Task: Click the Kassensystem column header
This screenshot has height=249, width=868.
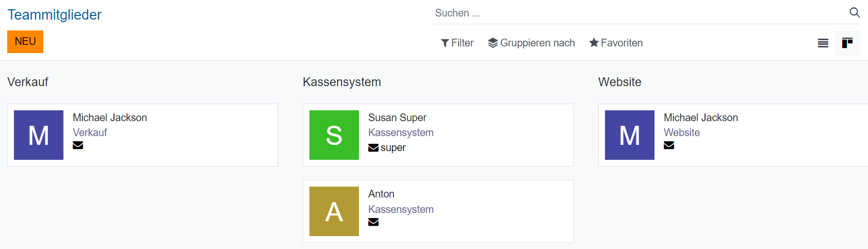Action: (342, 82)
